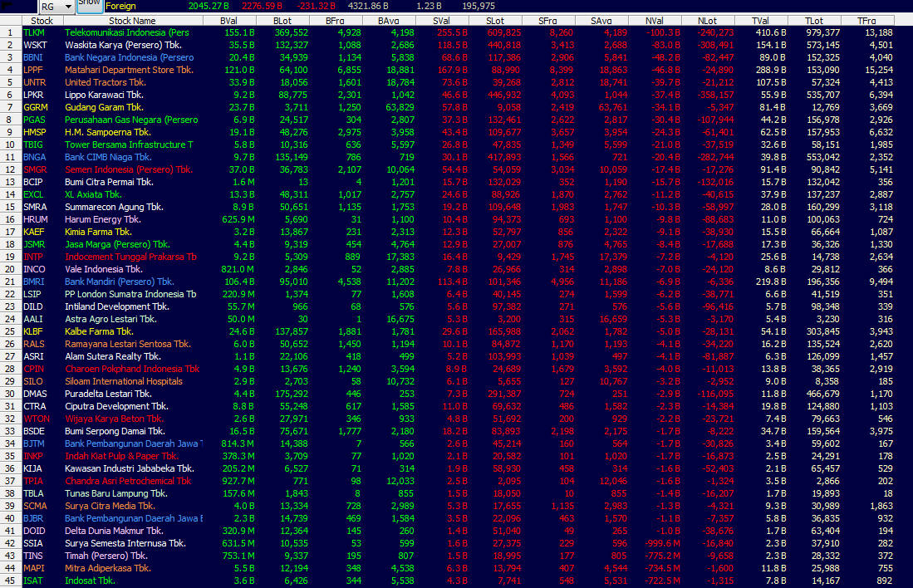Select the BNGA stock code

tap(35, 157)
